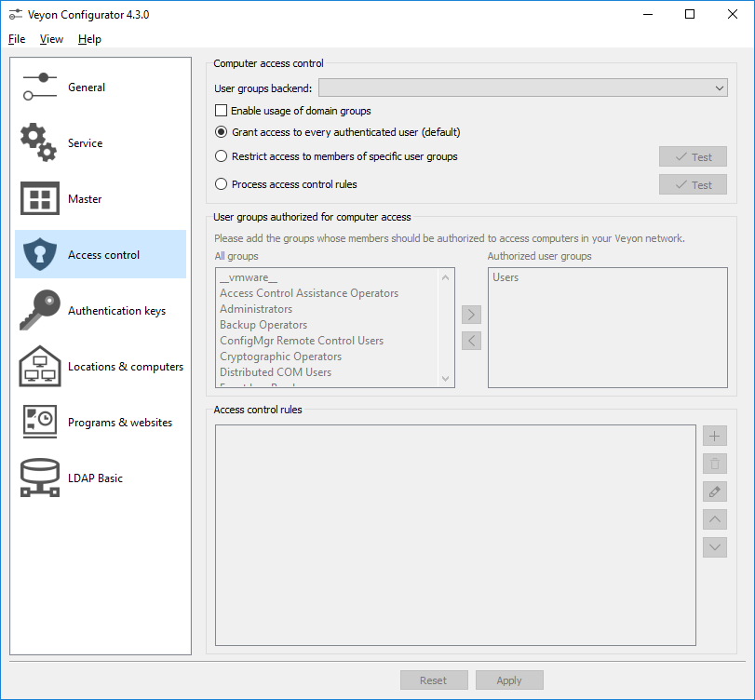Viewport: 755px width, 700px height.
Task: Click Test button for access control rules
Action: click(693, 185)
